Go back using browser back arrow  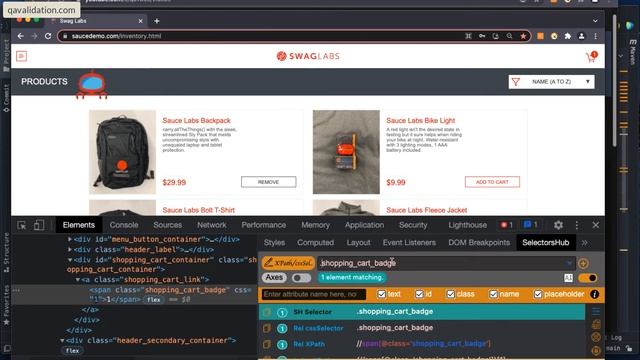20,36
